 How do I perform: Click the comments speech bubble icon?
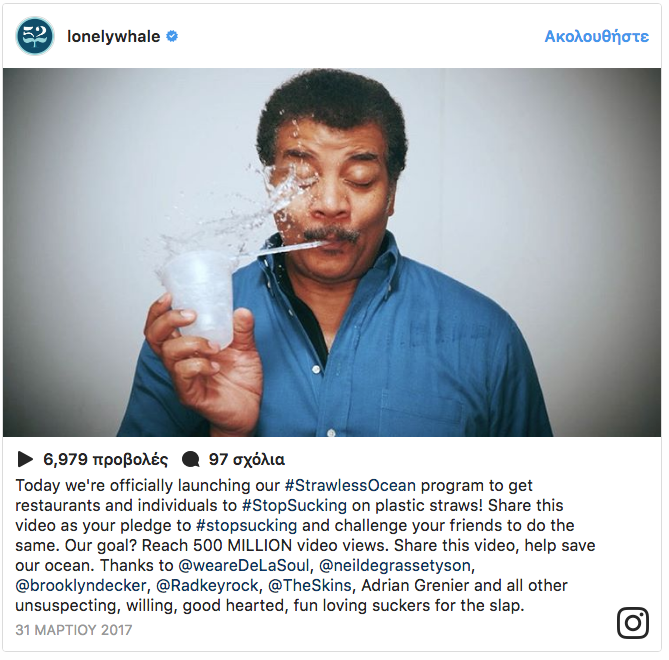pos(191,460)
